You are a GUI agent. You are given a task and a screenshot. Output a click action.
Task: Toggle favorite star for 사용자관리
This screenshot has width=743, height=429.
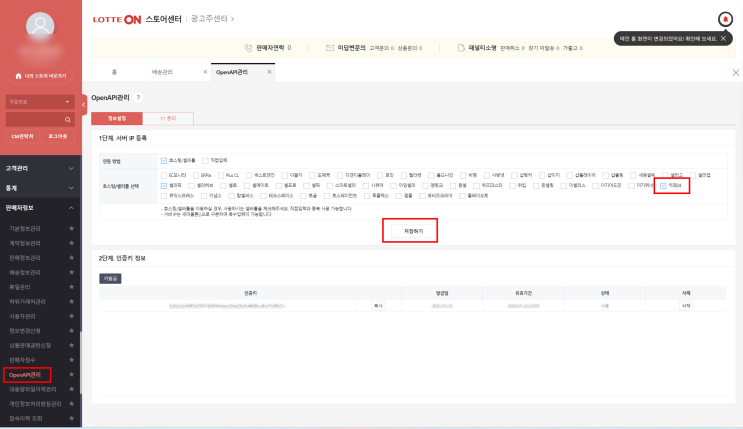72,316
